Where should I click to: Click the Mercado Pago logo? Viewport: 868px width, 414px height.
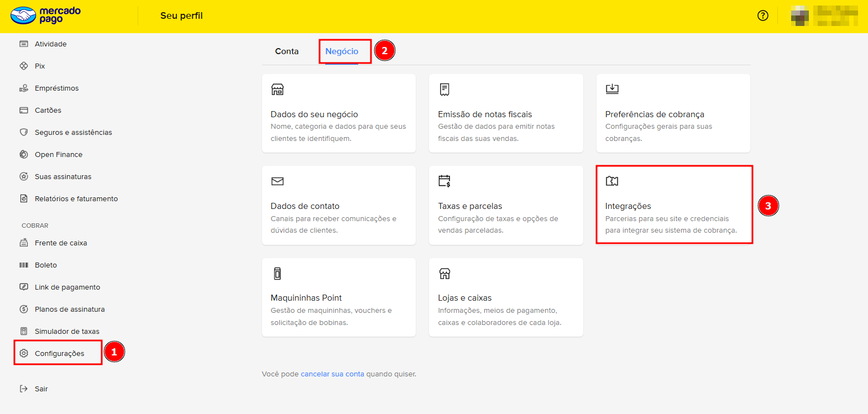pos(46,15)
